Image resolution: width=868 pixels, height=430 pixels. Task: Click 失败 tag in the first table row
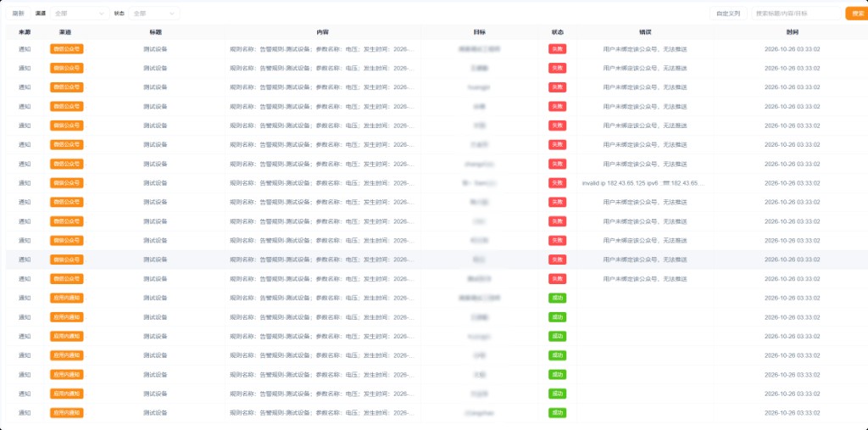click(x=558, y=48)
